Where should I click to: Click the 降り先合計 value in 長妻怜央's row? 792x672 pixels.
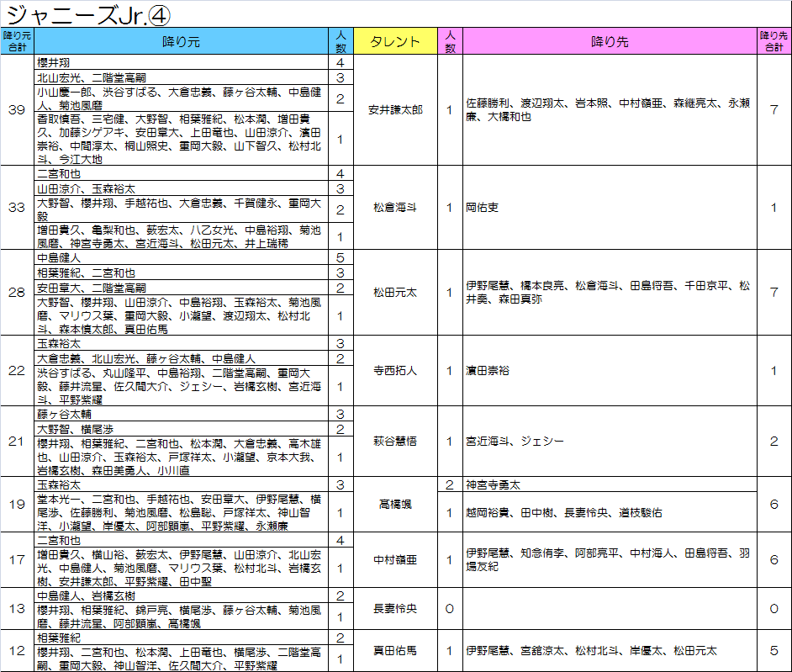(x=774, y=608)
